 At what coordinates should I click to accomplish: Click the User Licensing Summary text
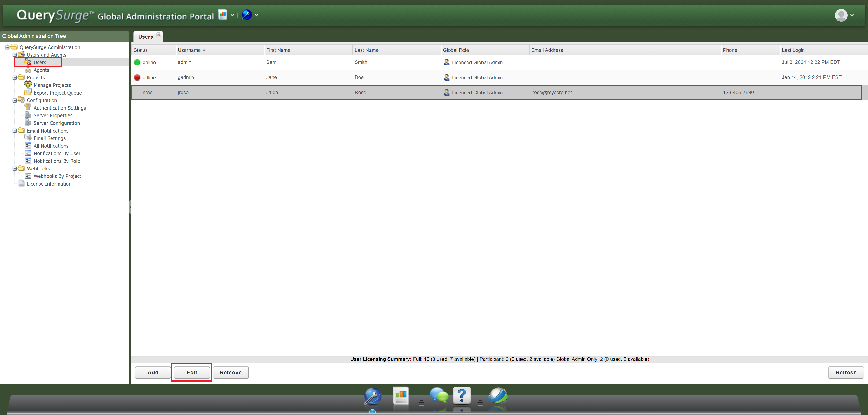coord(499,359)
